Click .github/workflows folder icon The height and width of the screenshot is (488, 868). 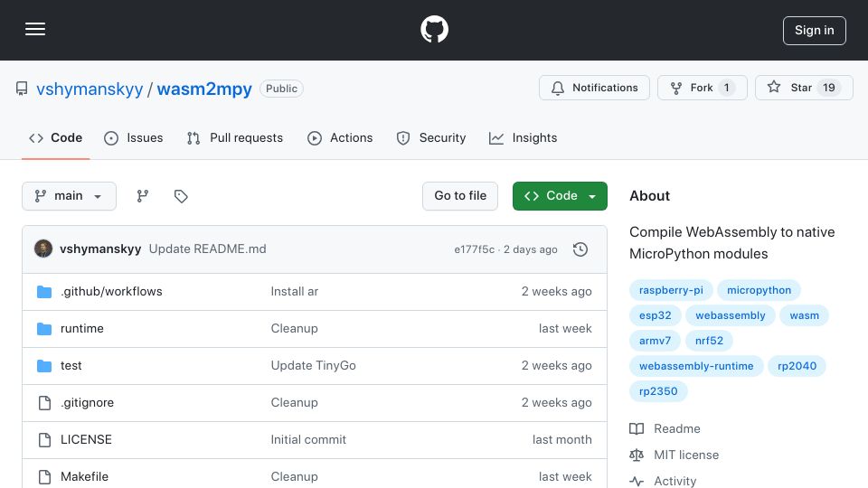tap(44, 292)
